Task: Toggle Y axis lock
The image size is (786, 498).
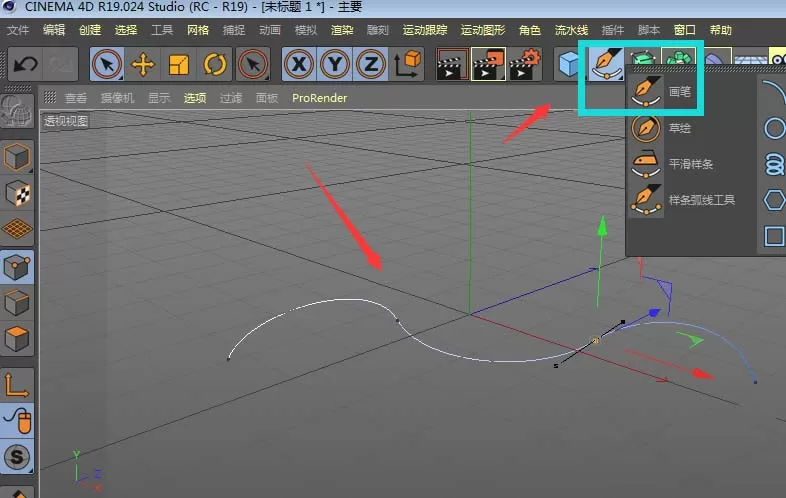Action: tap(335, 64)
